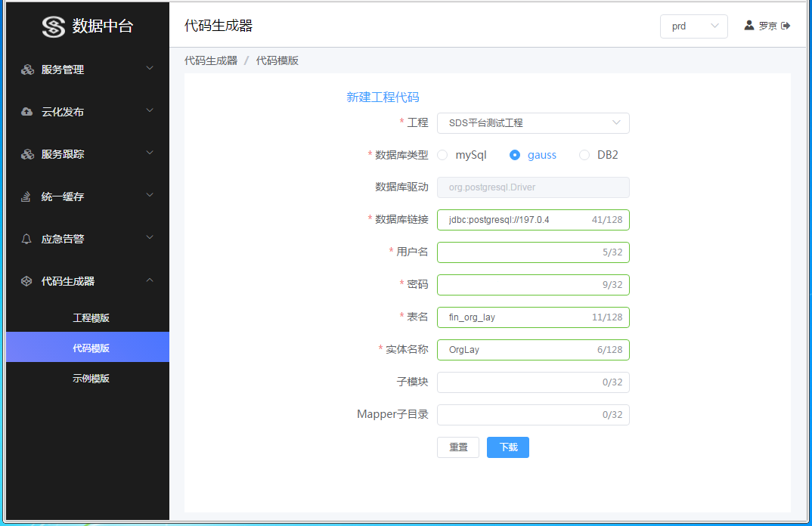
Task: Click the 统一缓存 stack icon
Action: (x=26, y=196)
